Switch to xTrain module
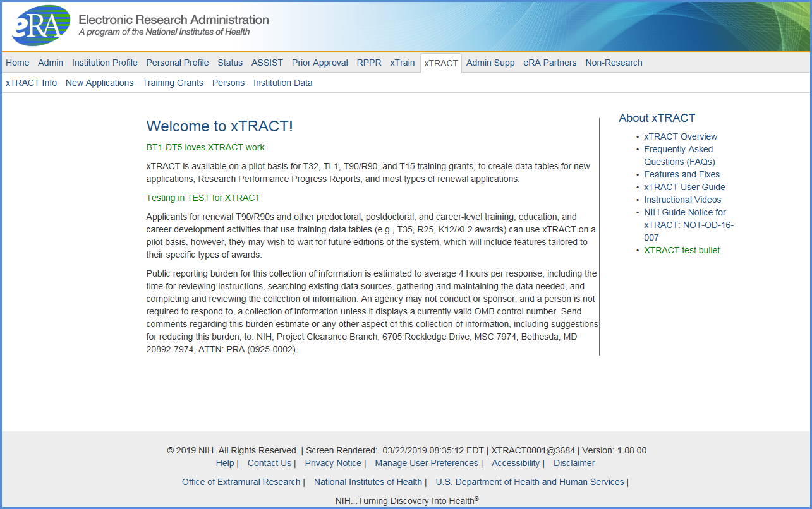 [x=403, y=63]
